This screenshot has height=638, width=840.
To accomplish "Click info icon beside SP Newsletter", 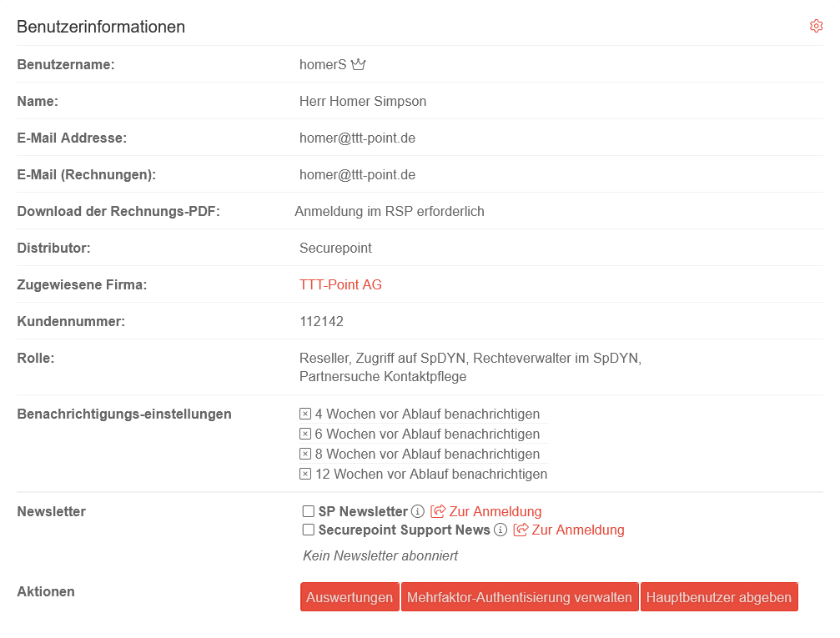I will [x=418, y=511].
